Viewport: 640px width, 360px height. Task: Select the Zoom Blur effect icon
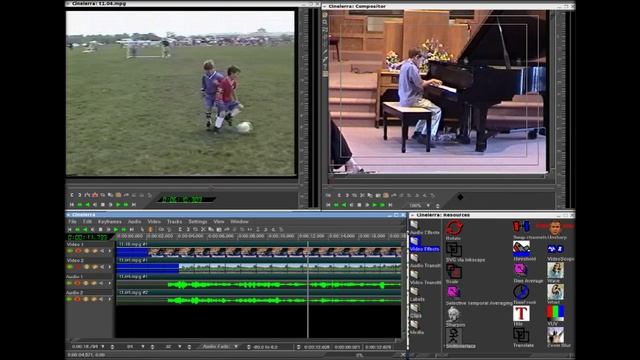[556, 335]
